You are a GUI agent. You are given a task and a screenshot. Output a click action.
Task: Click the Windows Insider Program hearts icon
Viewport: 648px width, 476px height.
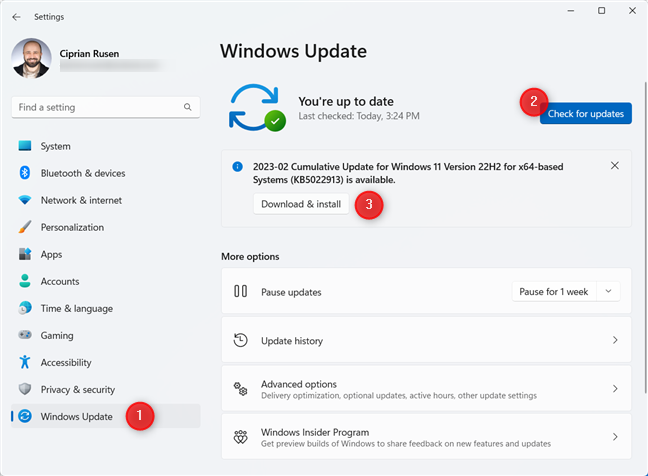(241, 437)
